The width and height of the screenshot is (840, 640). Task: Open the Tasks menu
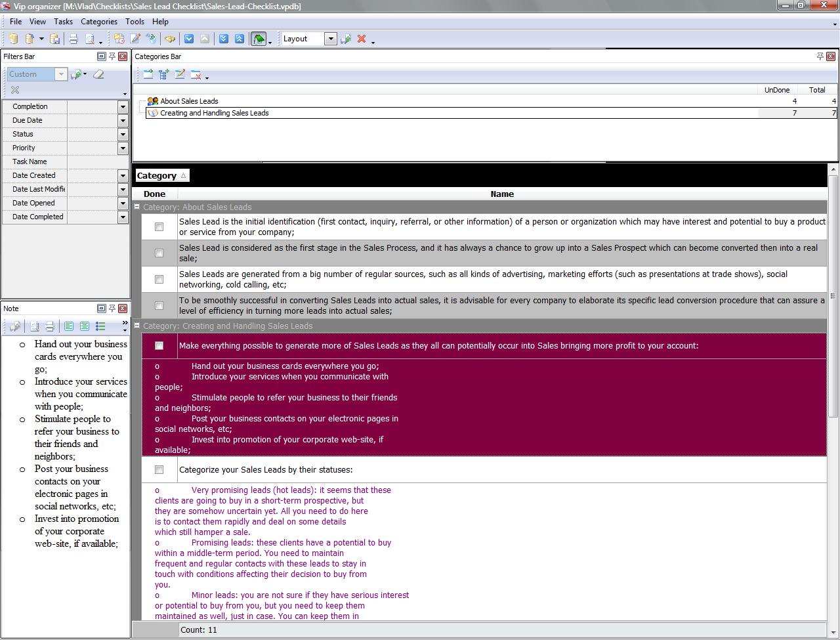(x=63, y=22)
